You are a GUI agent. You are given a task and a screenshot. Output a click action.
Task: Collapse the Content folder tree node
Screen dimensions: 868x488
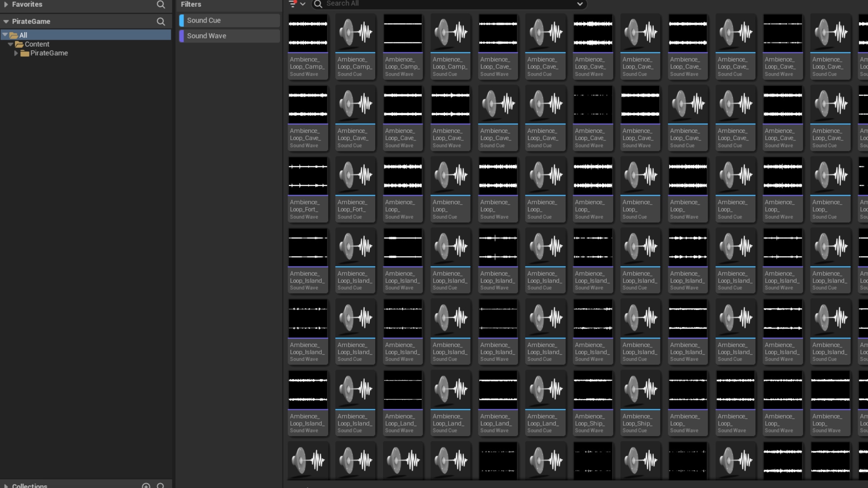10,44
